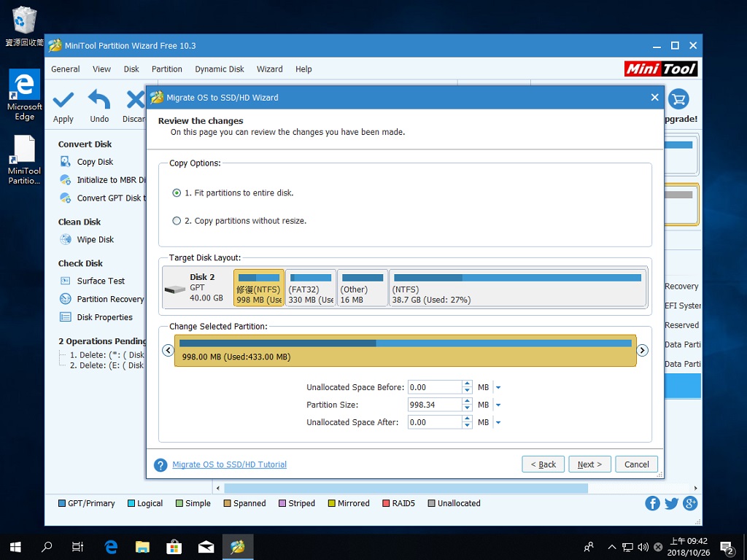
Task: Click the Disk 2 drive icon
Action: [175, 289]
